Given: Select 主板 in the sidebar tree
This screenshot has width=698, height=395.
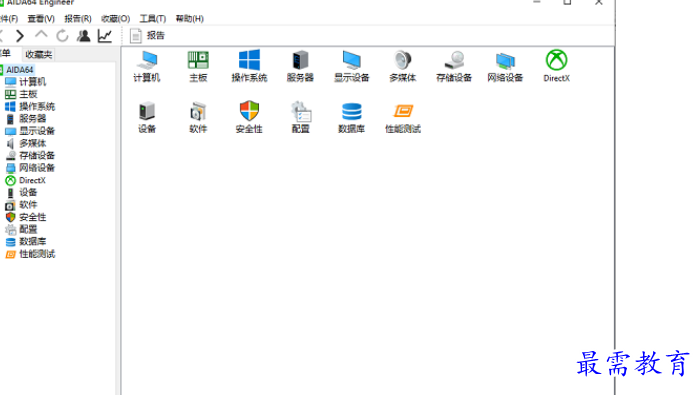Looking at the screenshot, I should [21, 94].
